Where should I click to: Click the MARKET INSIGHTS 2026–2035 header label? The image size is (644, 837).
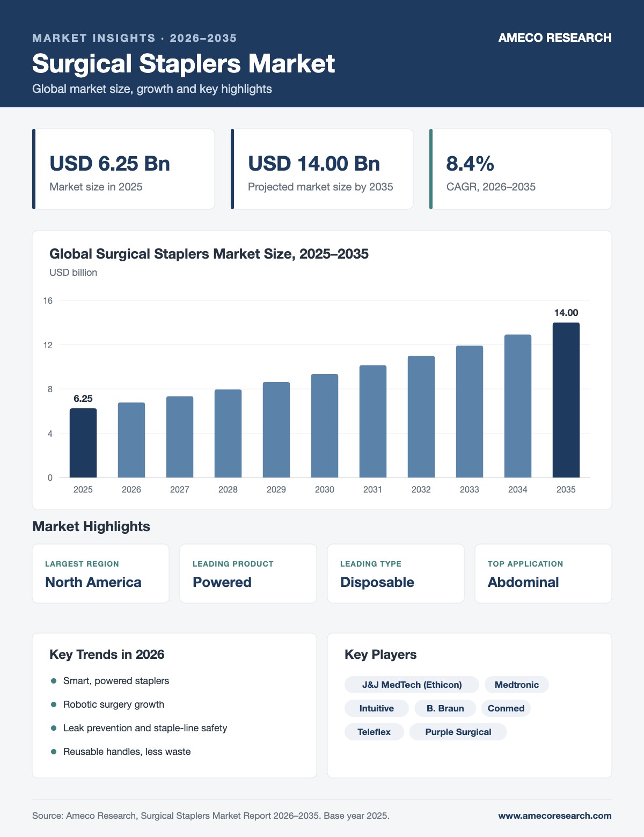point(135,38)
